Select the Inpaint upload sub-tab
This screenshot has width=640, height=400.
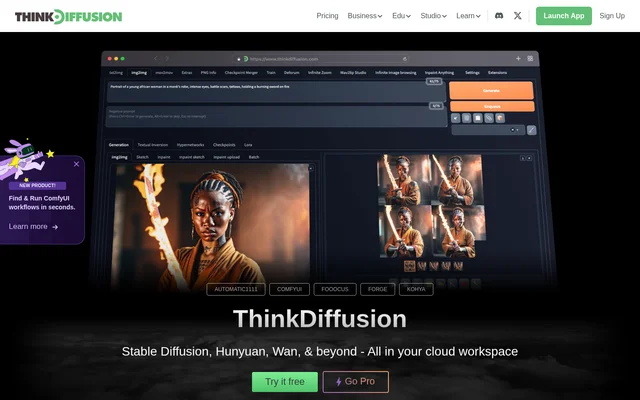(x=227, y=157)
